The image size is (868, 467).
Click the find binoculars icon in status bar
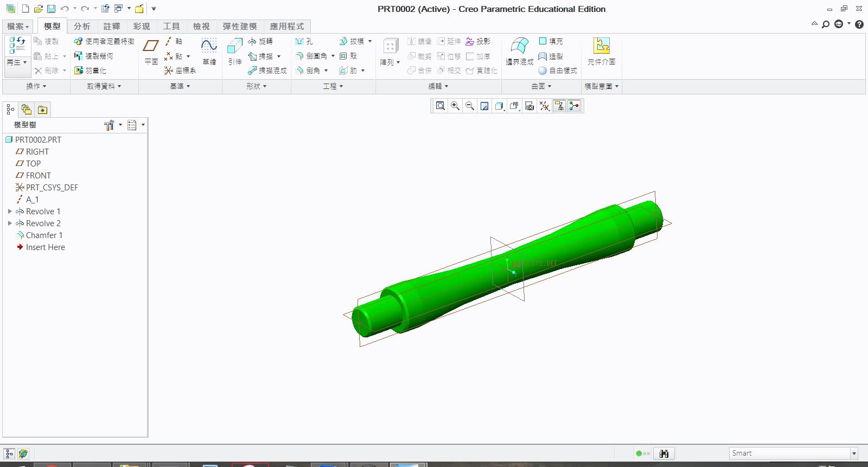663,453
